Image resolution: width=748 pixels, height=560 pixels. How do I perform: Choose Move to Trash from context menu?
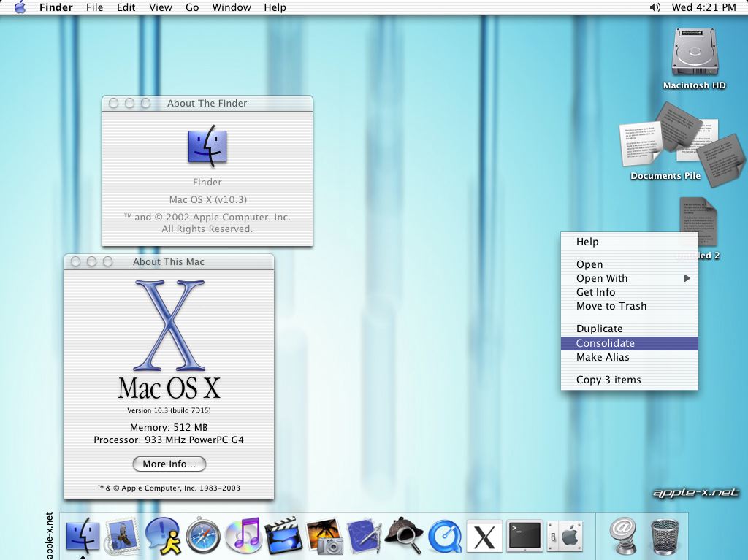click(611, 306)
